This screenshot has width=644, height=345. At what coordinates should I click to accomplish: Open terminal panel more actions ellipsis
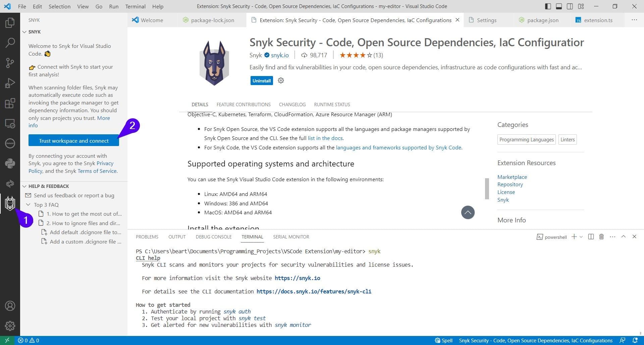(x=612, y=237)
